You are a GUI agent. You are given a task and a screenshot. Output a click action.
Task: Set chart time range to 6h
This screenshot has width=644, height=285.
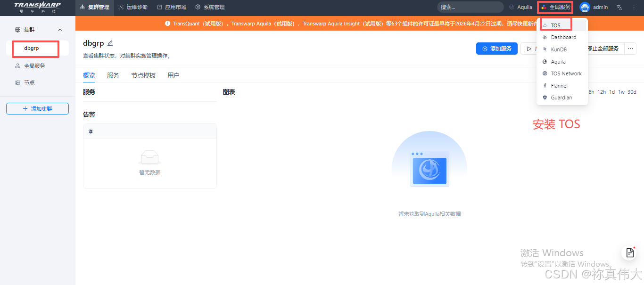coord(591,92)
